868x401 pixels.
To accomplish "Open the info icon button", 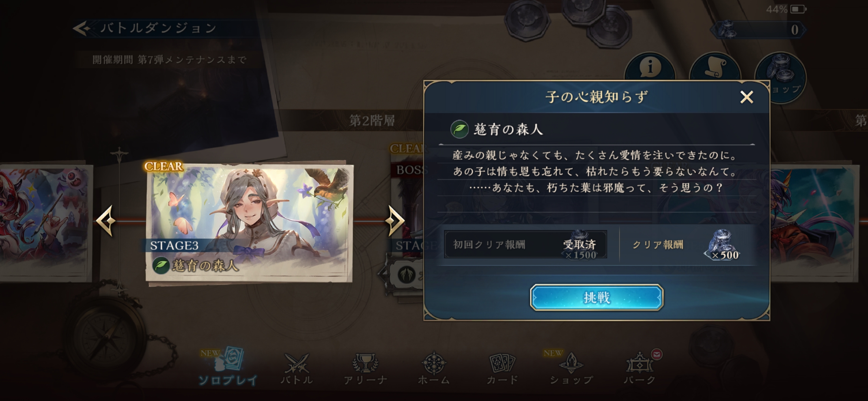I will click(650, 68).
